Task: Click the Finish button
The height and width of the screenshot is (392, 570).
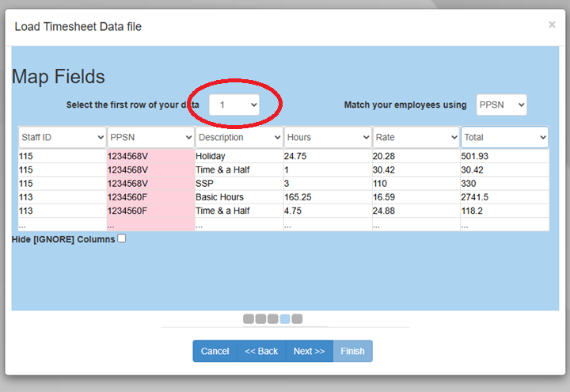Action: 352,351
